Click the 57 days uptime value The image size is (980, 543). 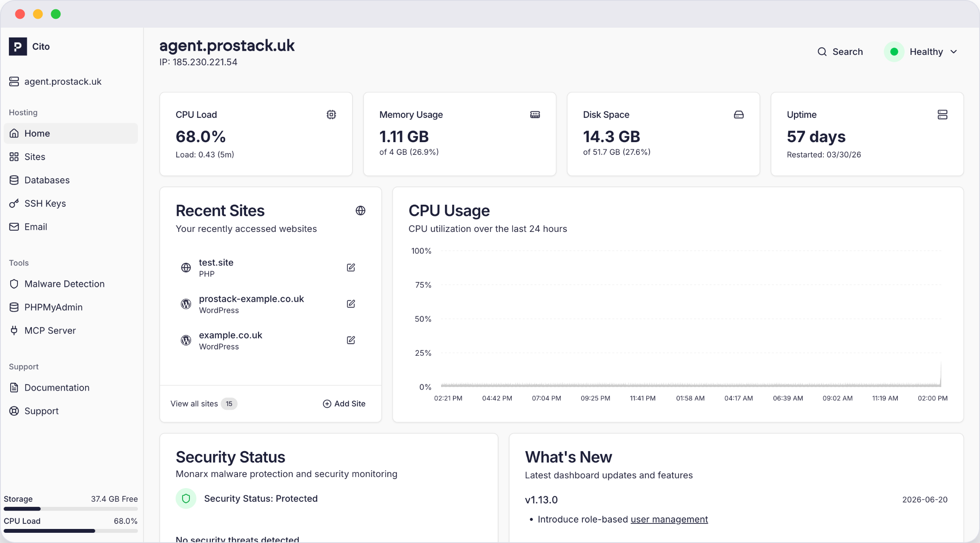(x=816, y=137)
